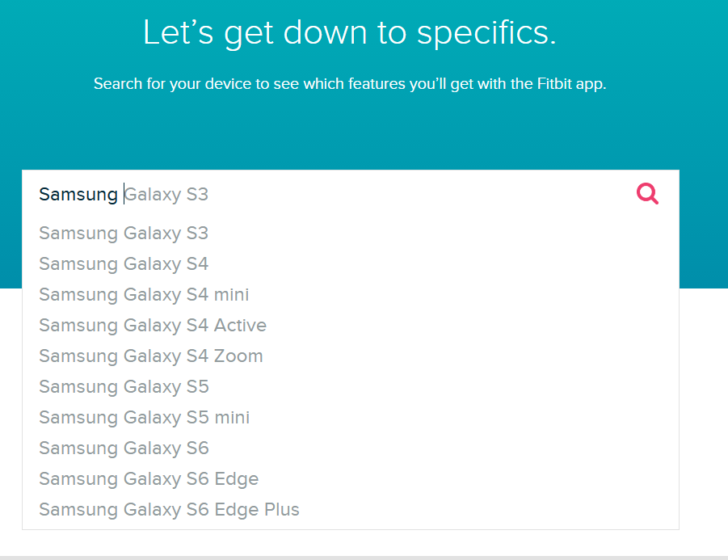Click the pink magnifying glass search icon
The image size is (728, 560).
click(x=647, y=194)
